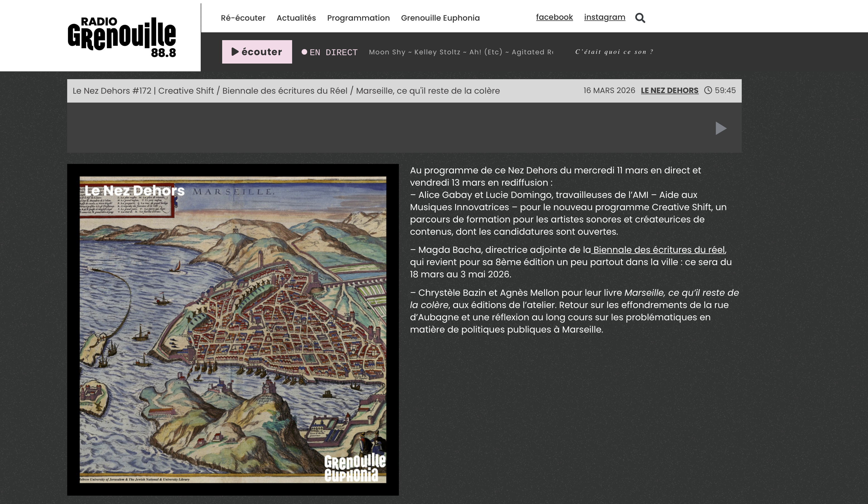Open the Ré-écouter menu

pyautogui.click(x=243, y=18)
